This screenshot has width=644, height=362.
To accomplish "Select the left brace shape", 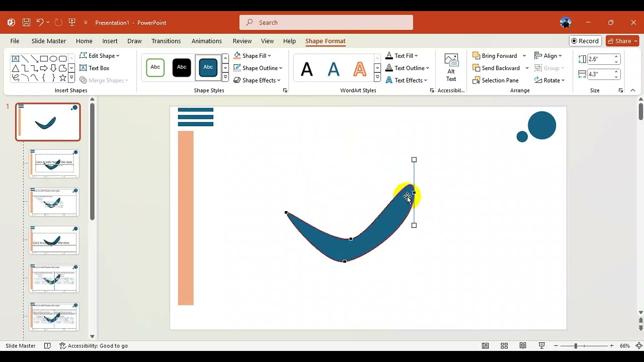I will click(44, 78).
